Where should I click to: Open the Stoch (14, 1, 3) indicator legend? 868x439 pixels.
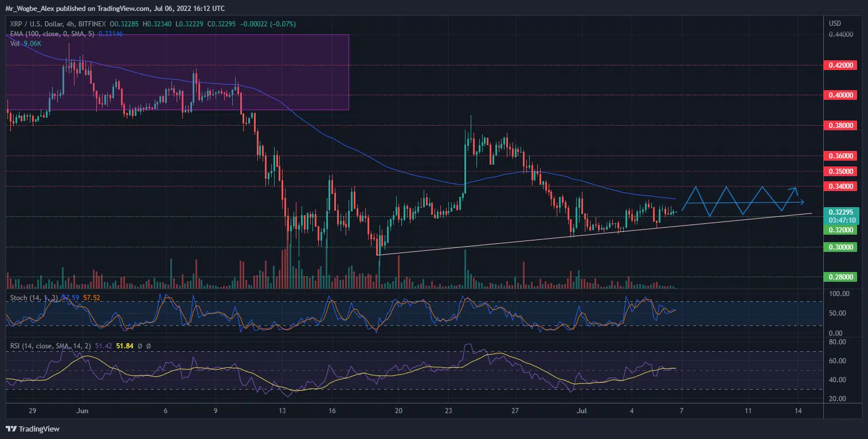32,298
